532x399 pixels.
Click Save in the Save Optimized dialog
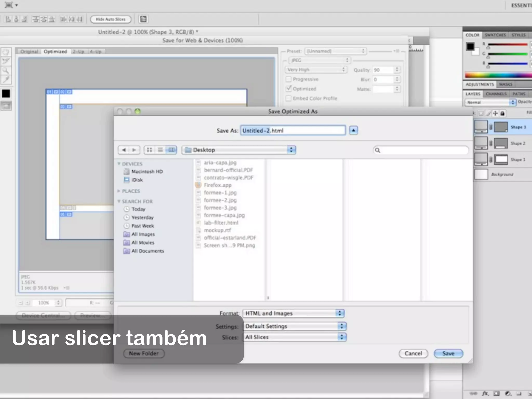click(448, 354)
